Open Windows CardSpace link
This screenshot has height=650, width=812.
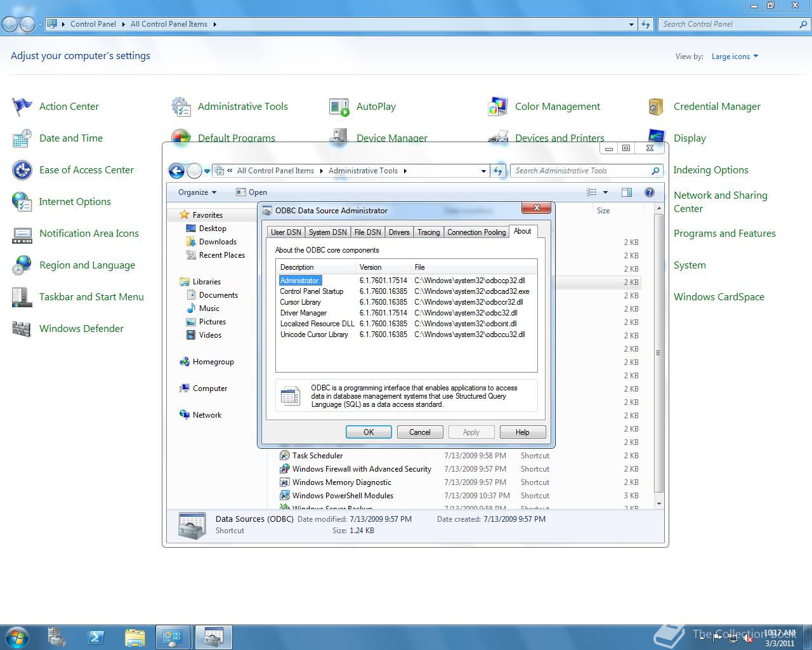click(x=719, y=297)
